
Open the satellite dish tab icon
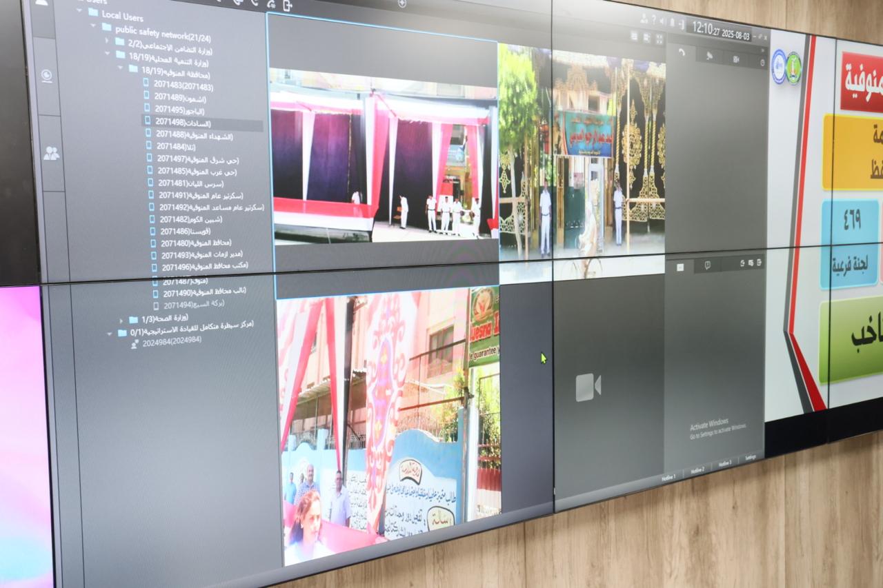pyautogui.click(x=709, y=56)
